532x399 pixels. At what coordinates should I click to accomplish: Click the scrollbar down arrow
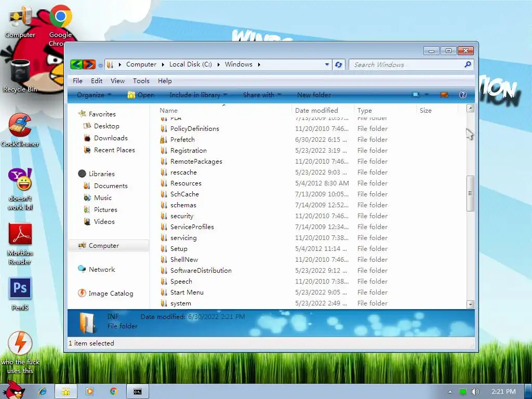pyautogui.click(x=470, y=304)
